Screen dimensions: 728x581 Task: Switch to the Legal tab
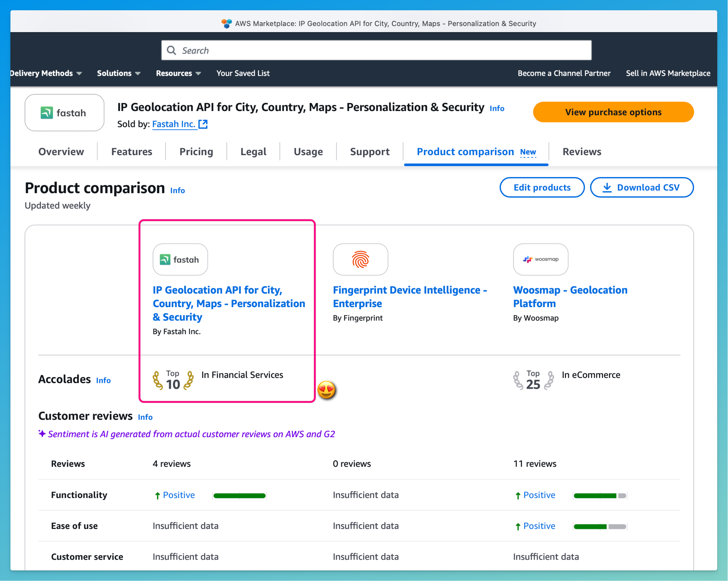point(253,152)
